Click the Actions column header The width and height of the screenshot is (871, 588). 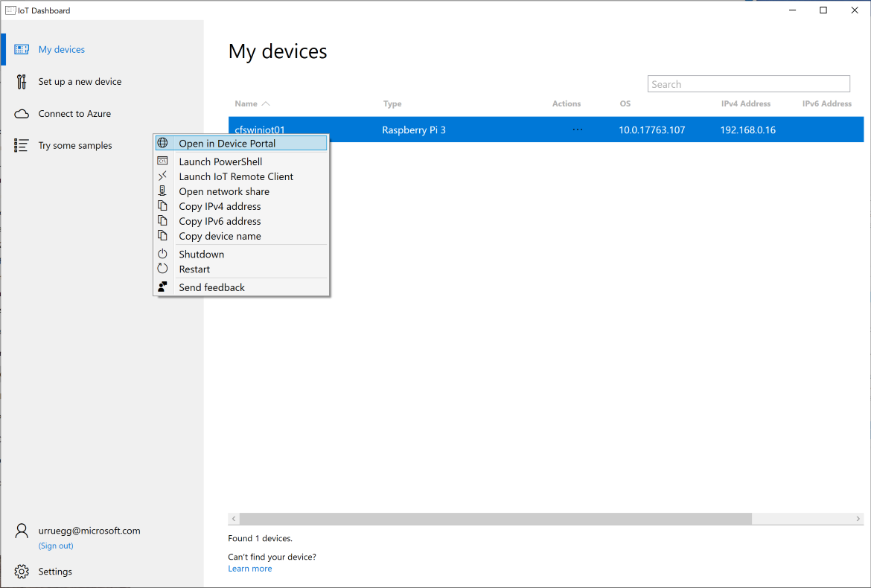566,103
